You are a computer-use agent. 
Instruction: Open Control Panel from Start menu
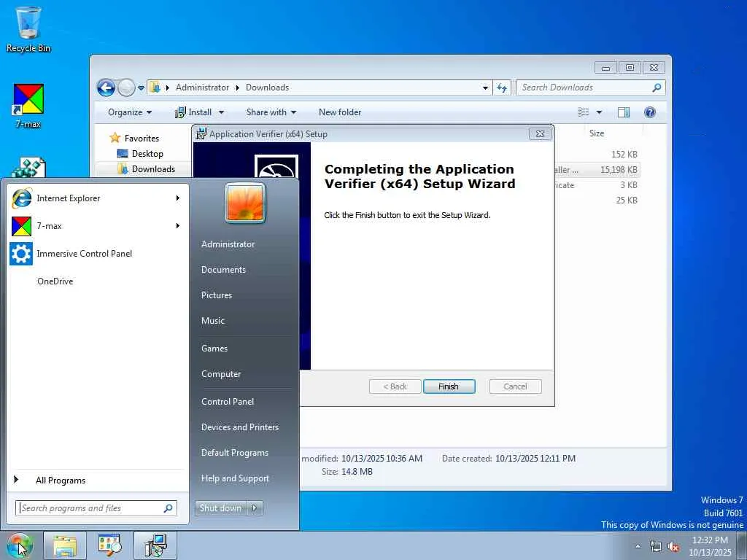tap(228, 402)
